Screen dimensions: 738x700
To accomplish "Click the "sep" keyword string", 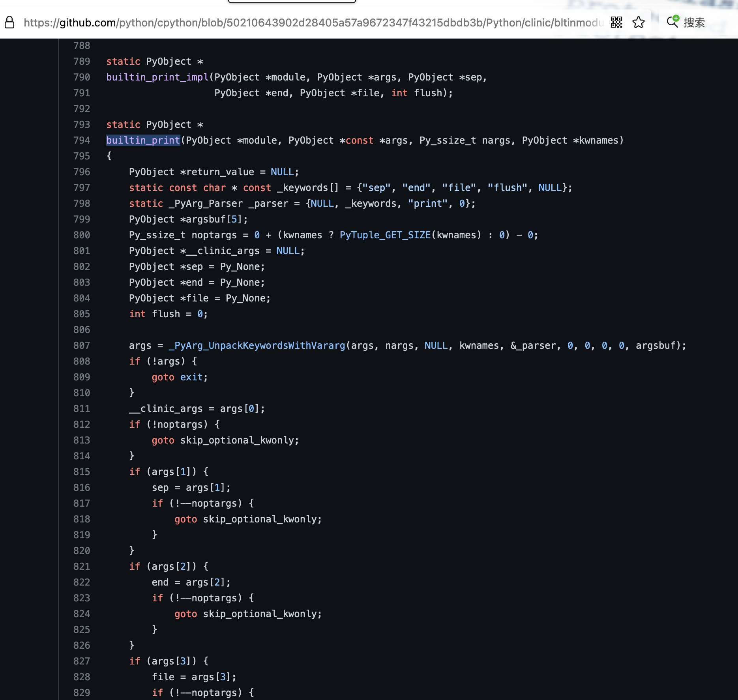I will point(376,188).
